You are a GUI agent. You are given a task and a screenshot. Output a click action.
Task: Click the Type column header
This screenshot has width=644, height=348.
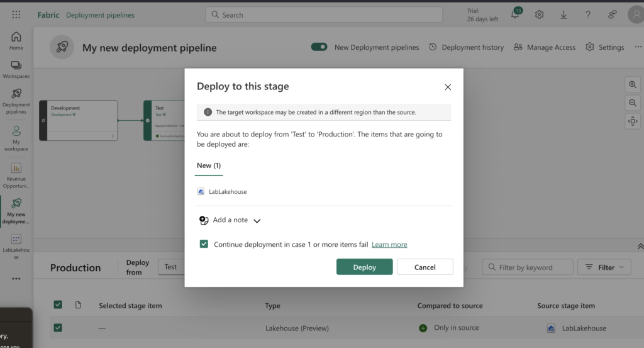point(273,306)
